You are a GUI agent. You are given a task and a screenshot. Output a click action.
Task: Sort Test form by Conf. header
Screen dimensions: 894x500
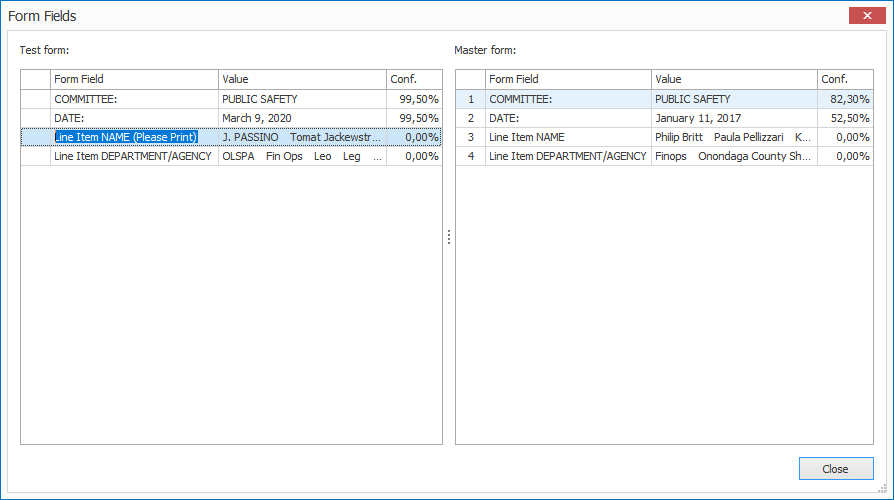(415, 79)
